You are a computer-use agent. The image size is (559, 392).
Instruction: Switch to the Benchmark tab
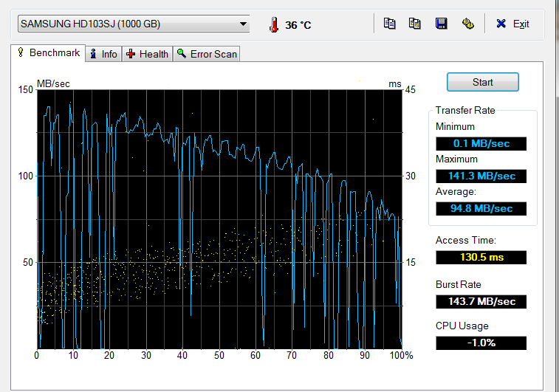pyautogui.click(x=48, y=52)
